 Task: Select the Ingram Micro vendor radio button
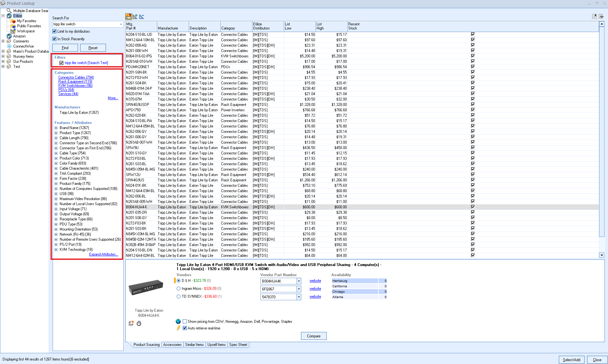click(179, 289)
